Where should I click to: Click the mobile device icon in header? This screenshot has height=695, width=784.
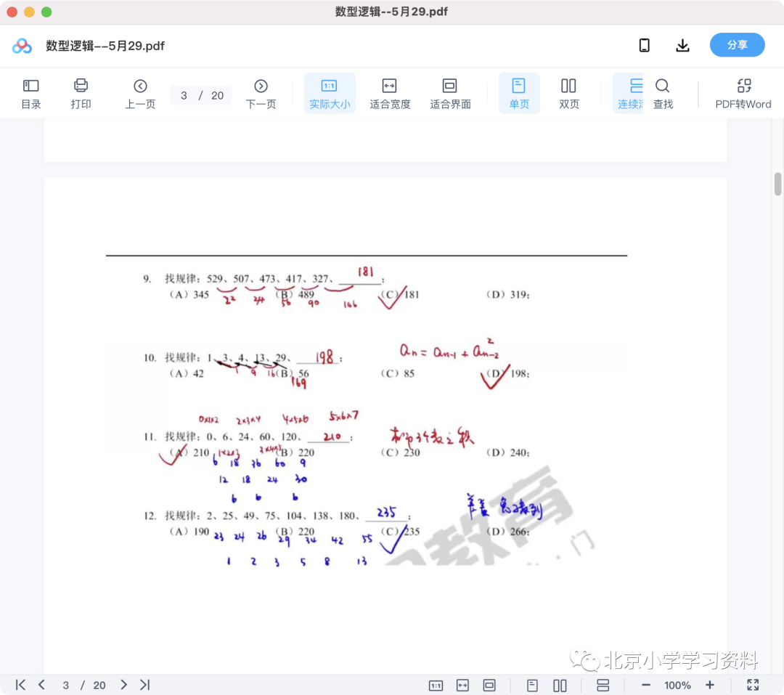[645, 46]
